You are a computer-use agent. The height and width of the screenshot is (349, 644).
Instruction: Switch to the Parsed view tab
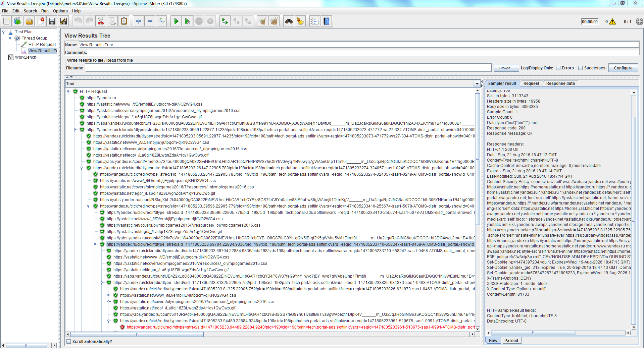coord(511,341)
